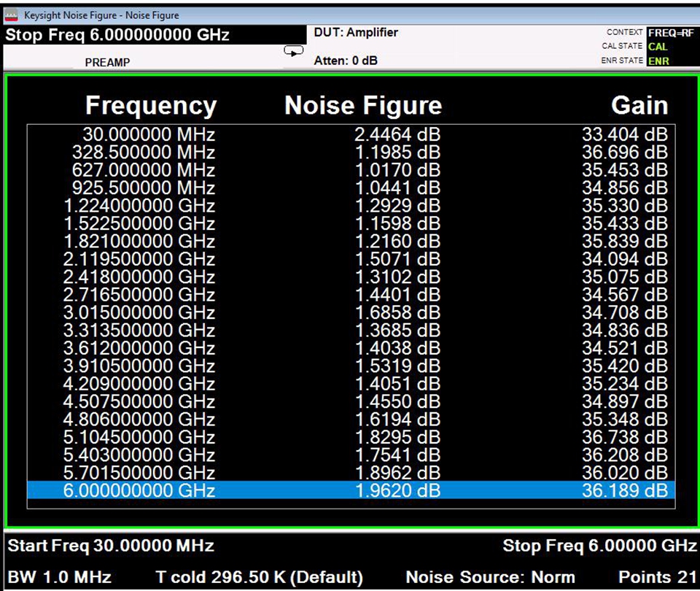Select the highlighted 6.000000000 GHz row
Screen dimensions: 700x591
pyautogui.click(x=350, y=490)
